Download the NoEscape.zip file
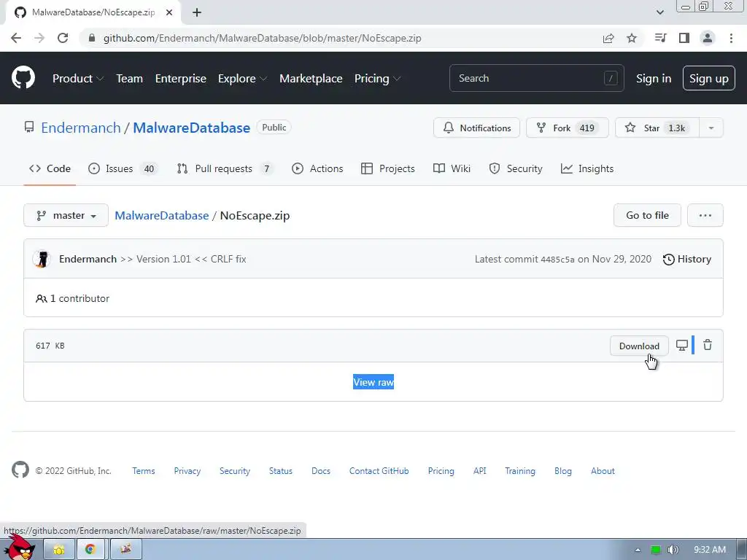The height and width of the screenshot is (560, 747). click(x=639, y=346)
